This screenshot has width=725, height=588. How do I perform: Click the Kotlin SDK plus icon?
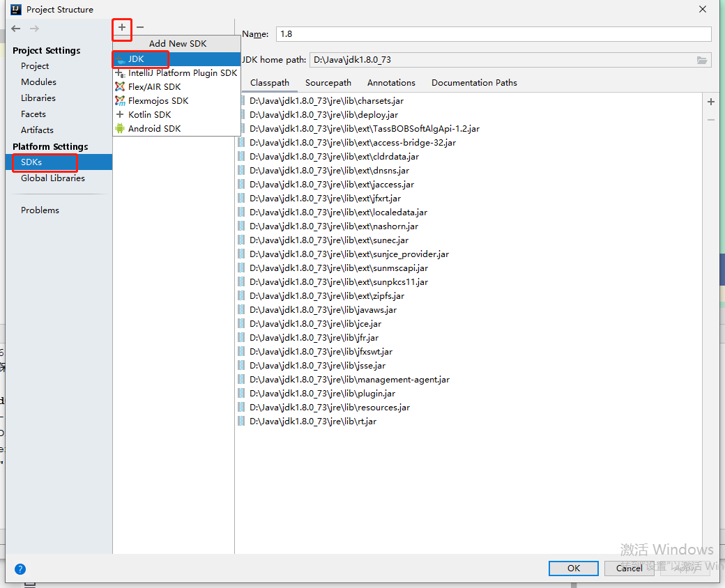pos(120,114)
